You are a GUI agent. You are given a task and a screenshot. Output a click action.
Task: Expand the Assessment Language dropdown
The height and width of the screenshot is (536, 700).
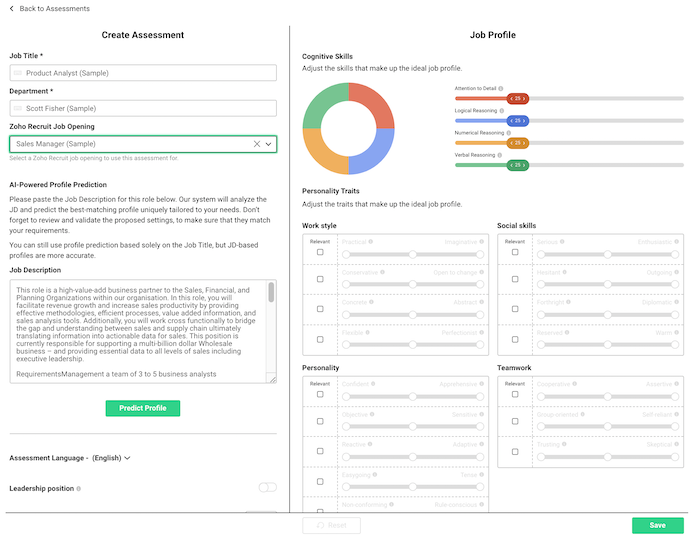tap(127, 458)
